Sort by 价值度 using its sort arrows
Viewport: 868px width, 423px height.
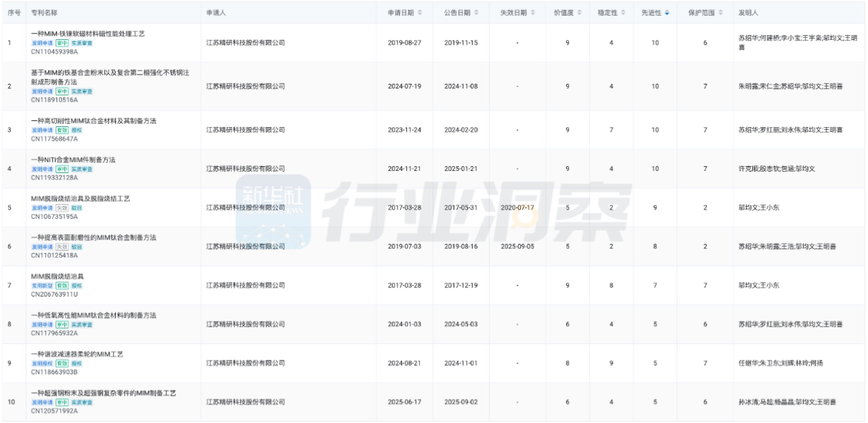coord(580,13)
